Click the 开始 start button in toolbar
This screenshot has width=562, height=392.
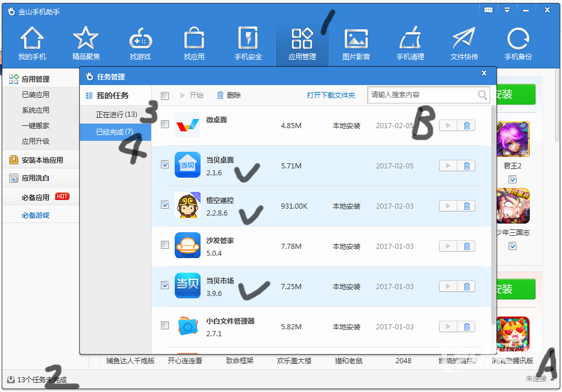point(192,95)
